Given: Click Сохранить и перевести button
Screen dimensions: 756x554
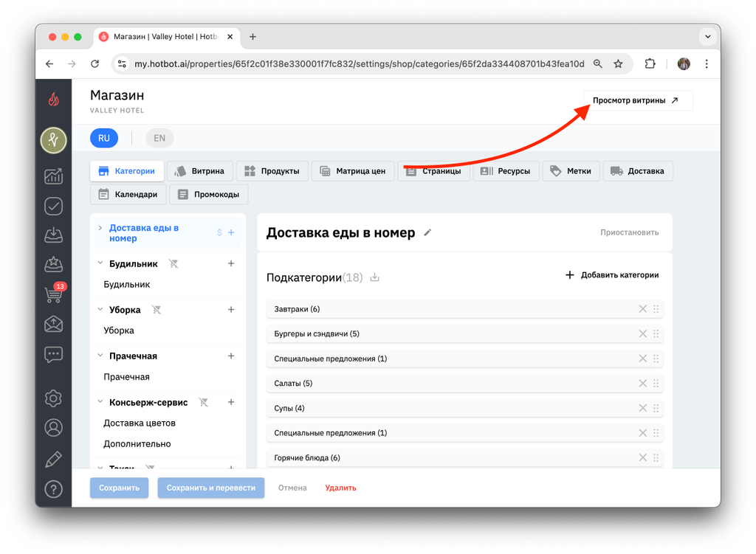Looking at the screenshot, I should click(211, 488).
